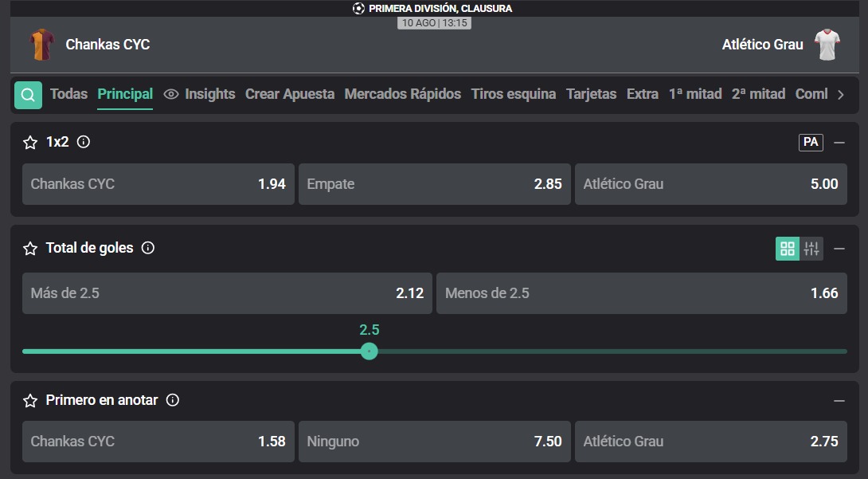Image resolution: width=868 pixels, height=479 pixels.
Task: Show info for the 1x2 market
Action: coord(84,142)
